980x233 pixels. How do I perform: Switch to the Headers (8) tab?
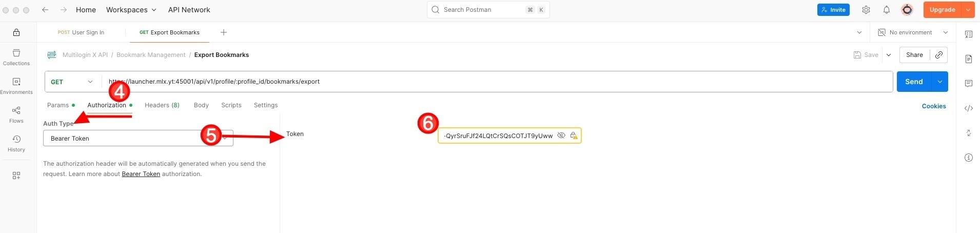(162, 105)
